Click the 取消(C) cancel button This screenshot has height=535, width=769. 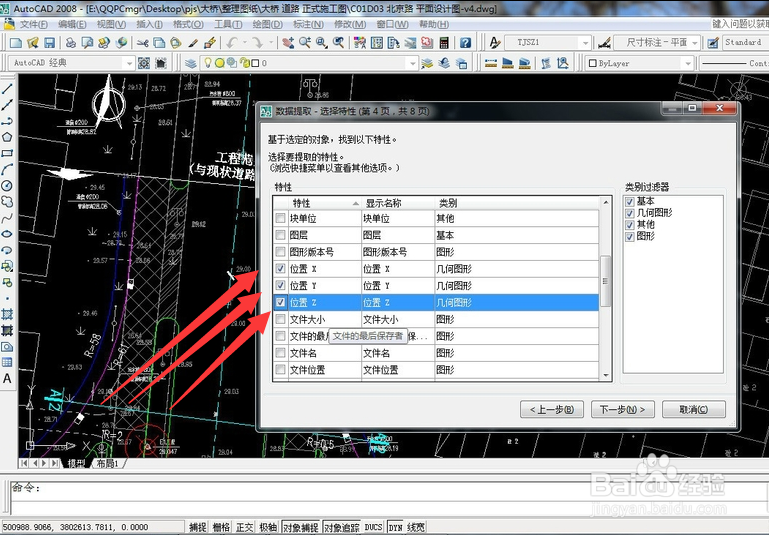pos(693,409)
